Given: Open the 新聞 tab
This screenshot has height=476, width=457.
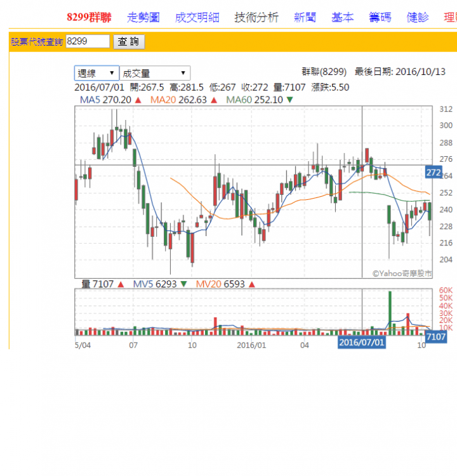Looking at the screenshot, I should [x=305, y=17].
